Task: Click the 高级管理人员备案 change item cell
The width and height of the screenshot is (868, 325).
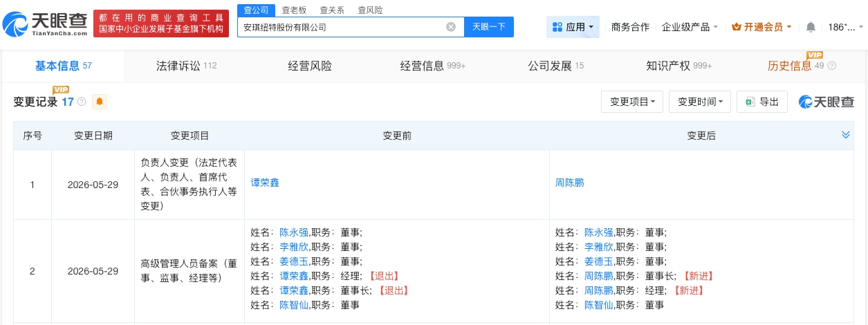Action: coord(190,271)
